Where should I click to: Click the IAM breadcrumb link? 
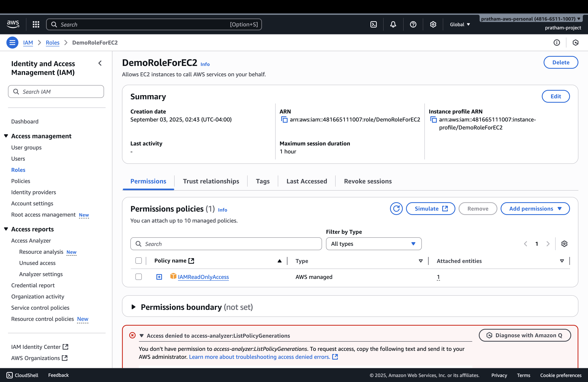(28, 42)
